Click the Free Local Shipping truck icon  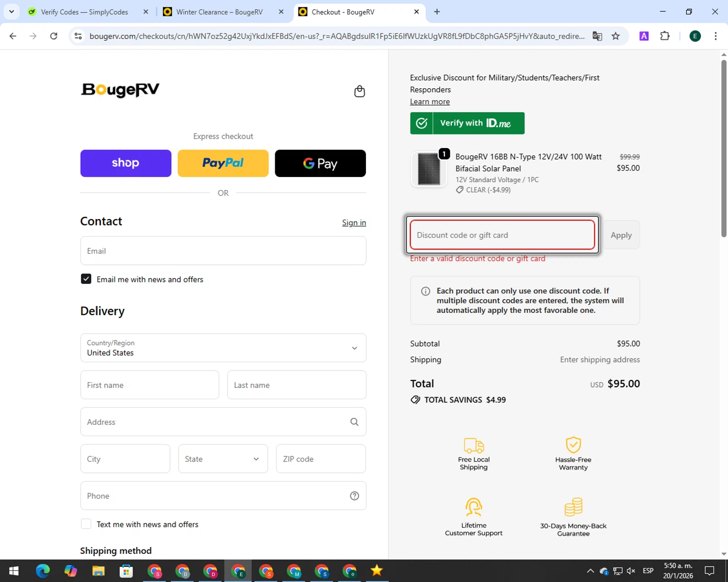(474, 445)
